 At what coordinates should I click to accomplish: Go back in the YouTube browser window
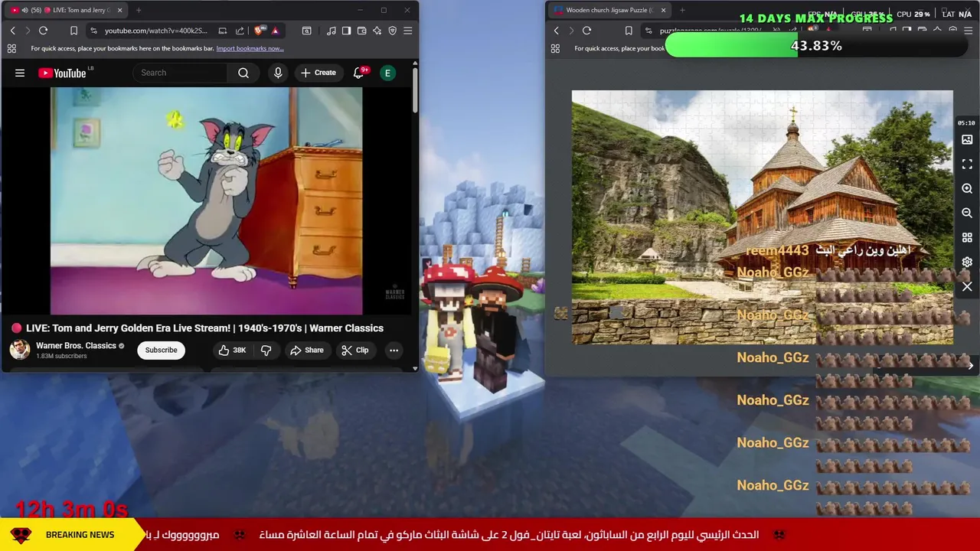coord(12,31)
